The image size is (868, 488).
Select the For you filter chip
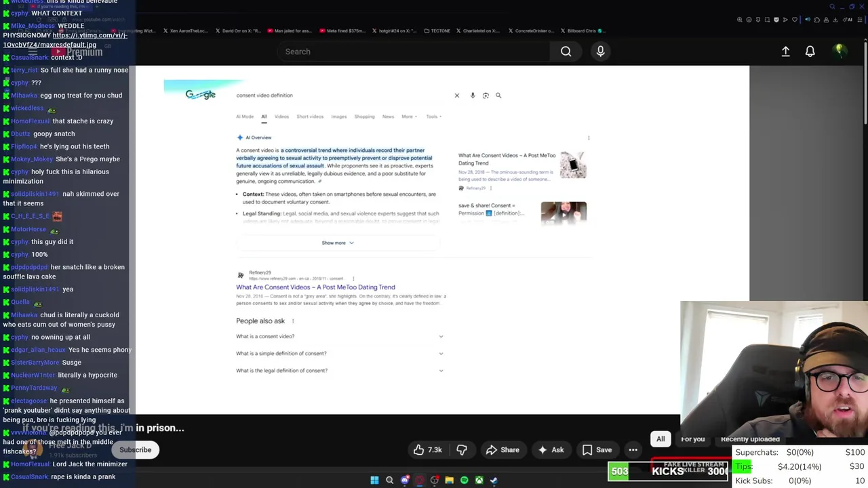tap(692, 439)
